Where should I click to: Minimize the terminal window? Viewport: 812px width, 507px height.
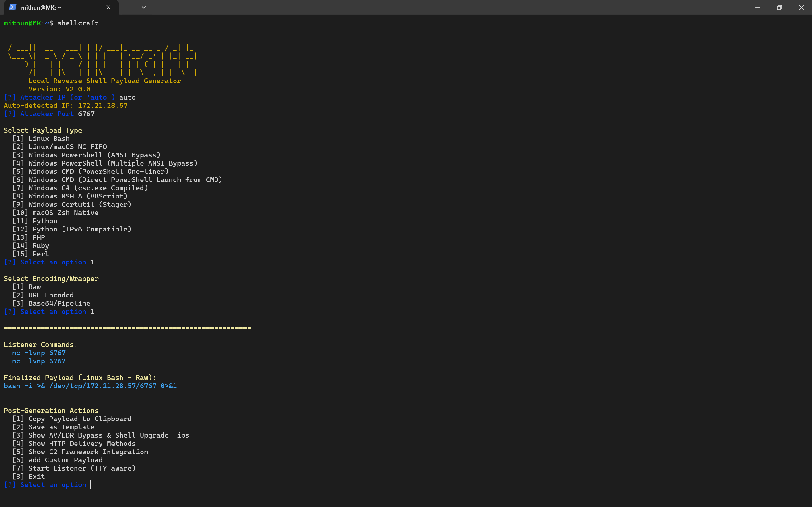(x=757, y=7)
